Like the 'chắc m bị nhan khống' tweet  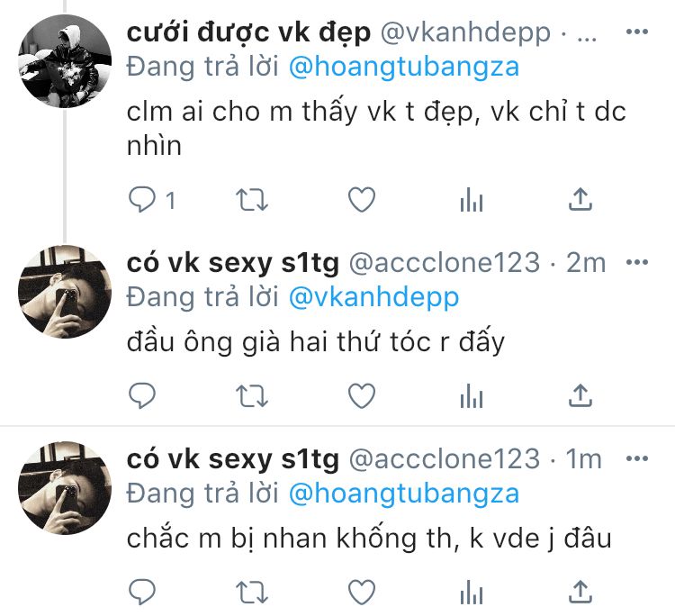point(362,592)
